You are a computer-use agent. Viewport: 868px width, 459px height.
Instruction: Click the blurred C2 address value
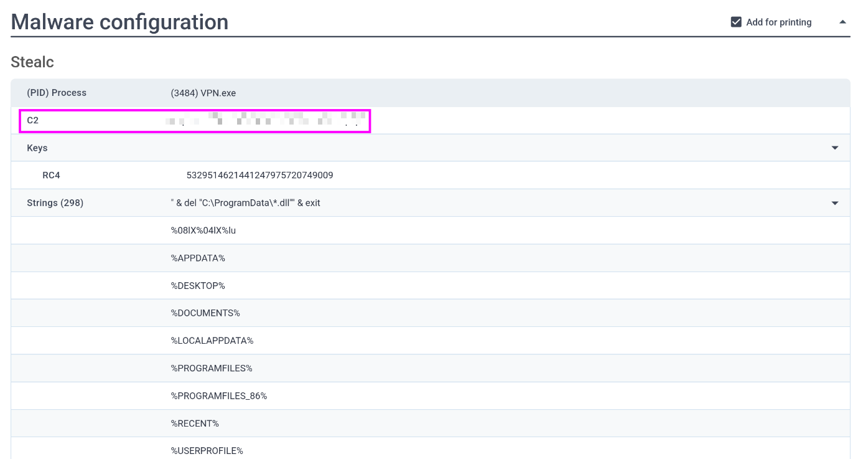266,120
